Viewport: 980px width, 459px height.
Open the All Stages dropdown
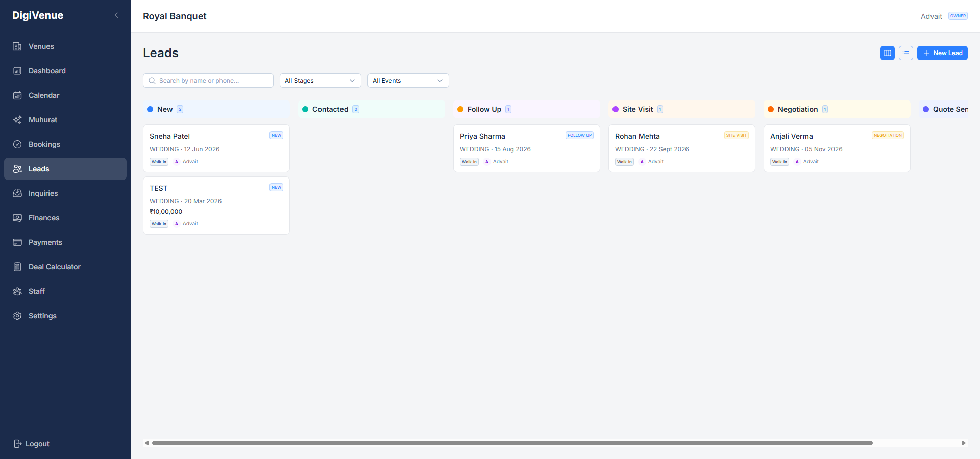pos(321,81)
